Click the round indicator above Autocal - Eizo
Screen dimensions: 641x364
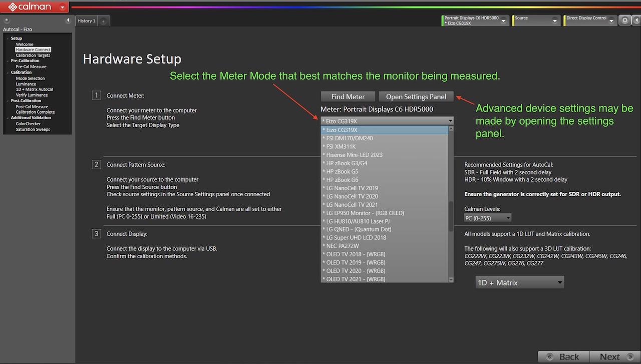[x=7, y=21]
